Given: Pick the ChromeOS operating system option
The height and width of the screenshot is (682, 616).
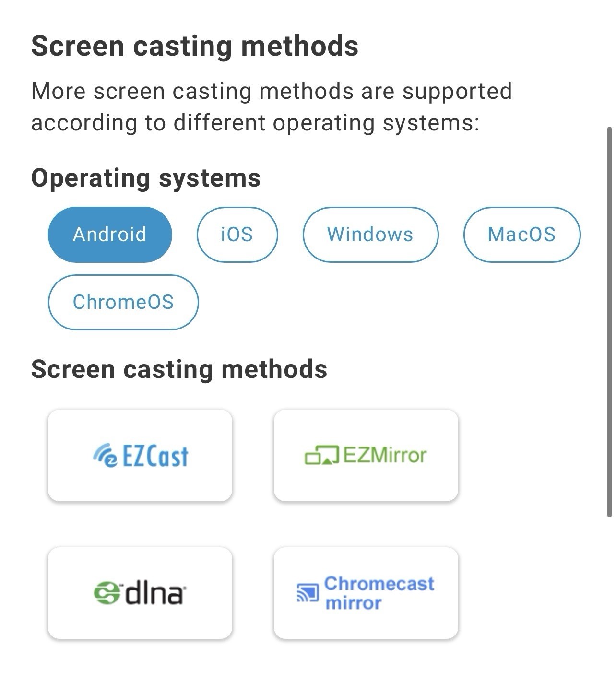Looking at the screenshot, I should coord(123,302).
